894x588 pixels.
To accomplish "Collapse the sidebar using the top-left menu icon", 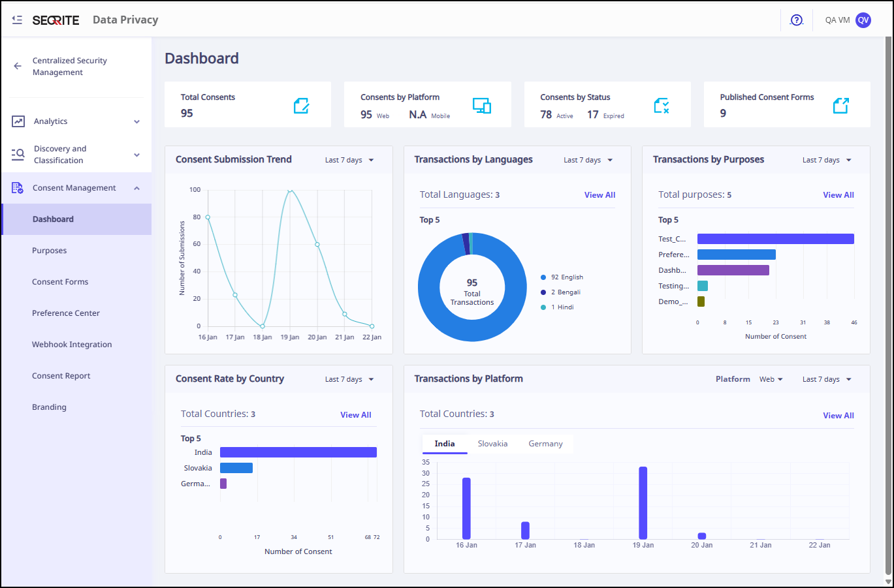I will [x=17, y=20].
